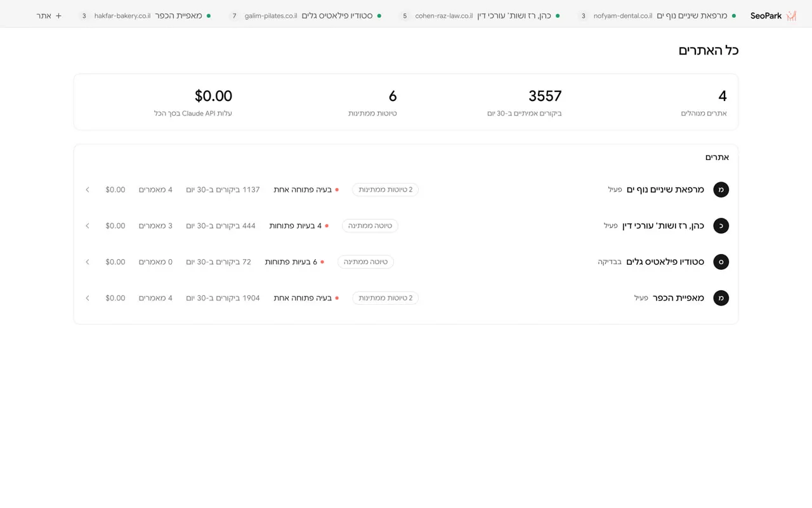Open avatar icon for כהן, רז ושות' row
This screenshot has width=812, height=508.
[x=721, y=225]
